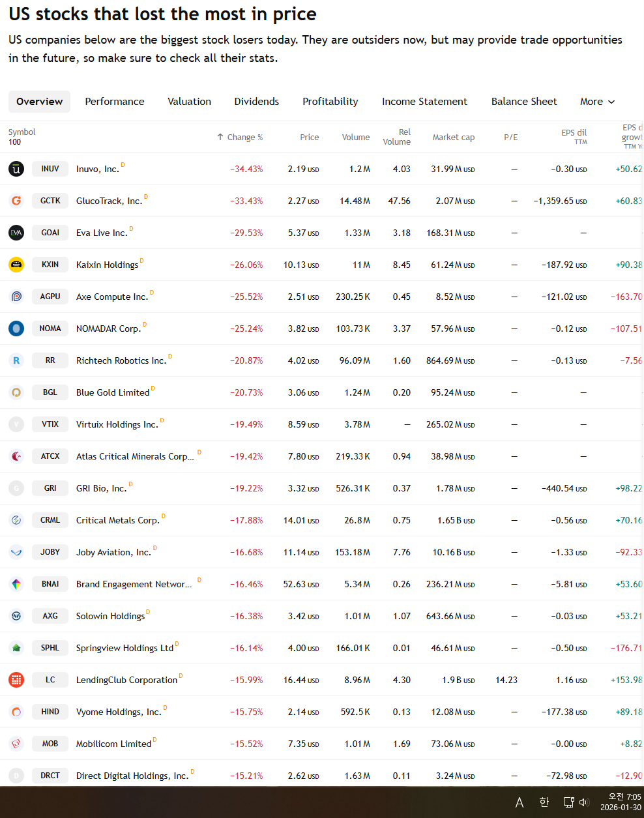Open the DRCT ticker link

point(50,776)
